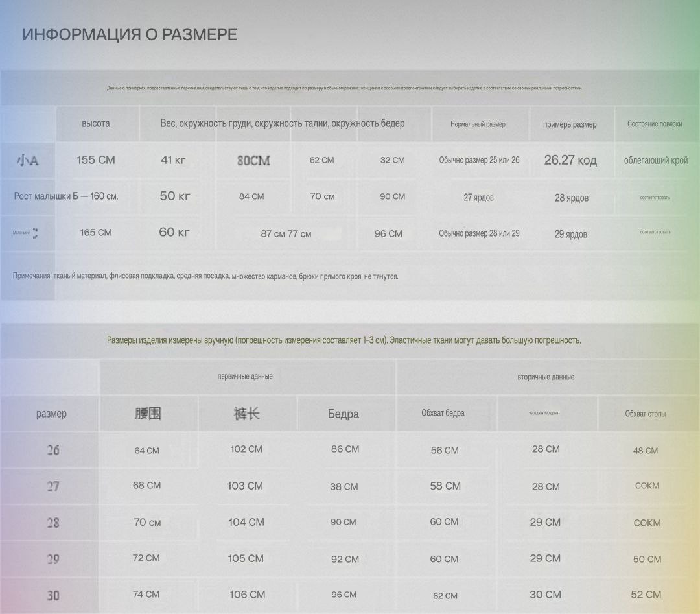Image resolution: width=700 pixels, height=614 pixels.
Task: Click the 裤长 pants length header
Action: click(x=246, y=413)
